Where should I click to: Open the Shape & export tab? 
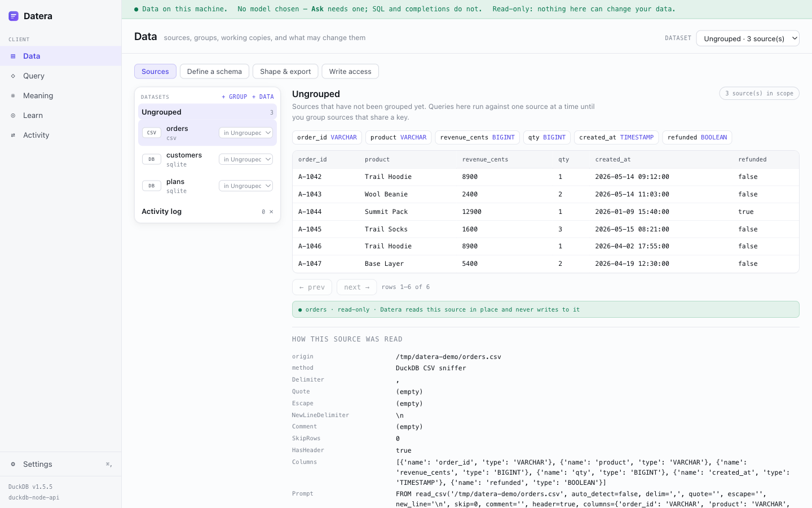point(285,71)
